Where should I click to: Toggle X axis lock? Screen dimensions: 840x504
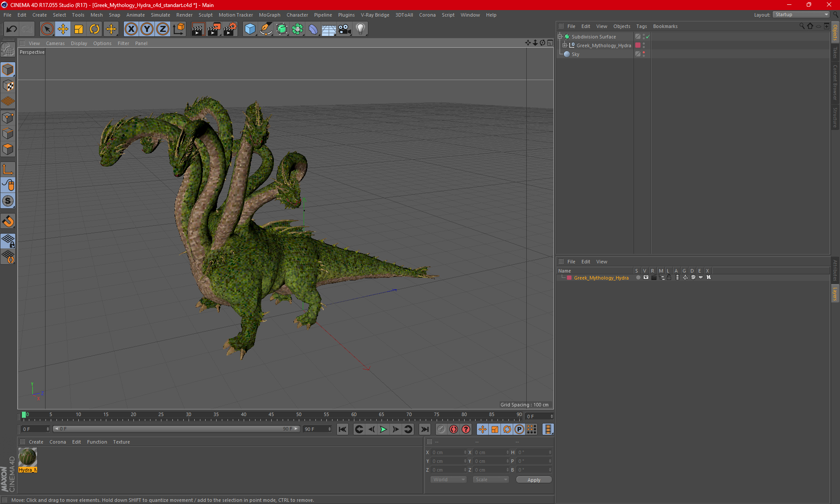(131, 29)
